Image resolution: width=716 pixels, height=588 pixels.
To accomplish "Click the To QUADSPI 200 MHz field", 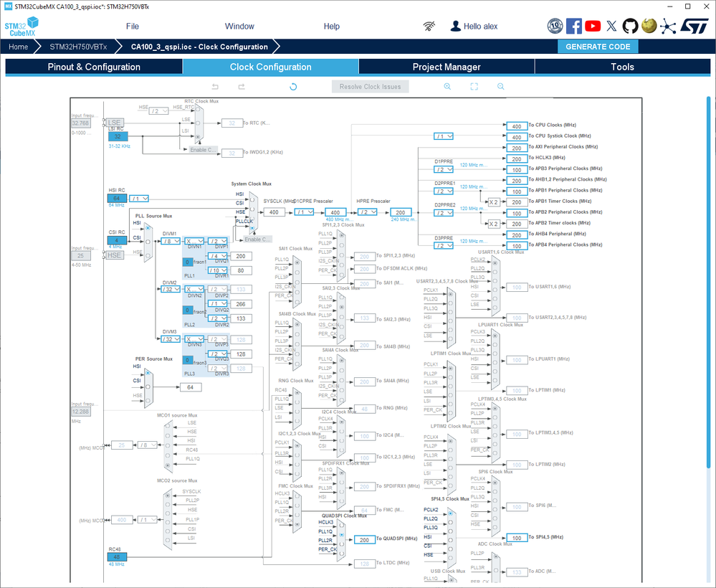I will click(x=364, y=539).
